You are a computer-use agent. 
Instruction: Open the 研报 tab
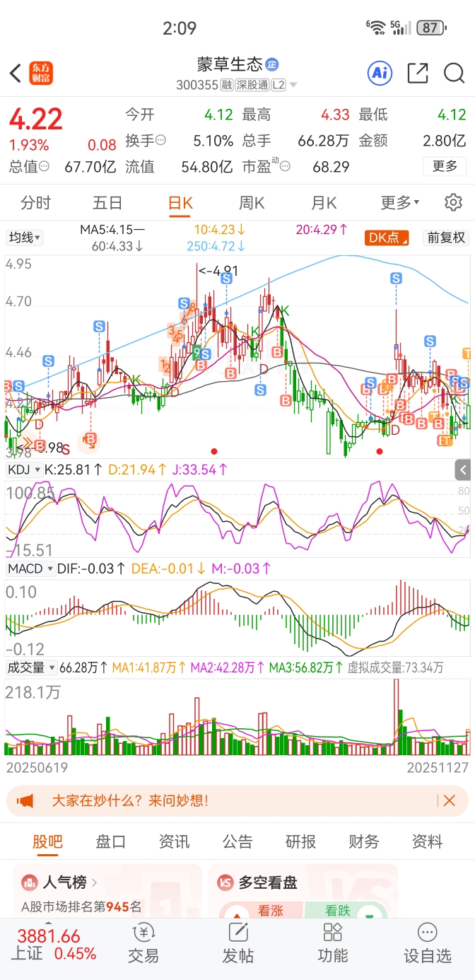tap(300, 841)
